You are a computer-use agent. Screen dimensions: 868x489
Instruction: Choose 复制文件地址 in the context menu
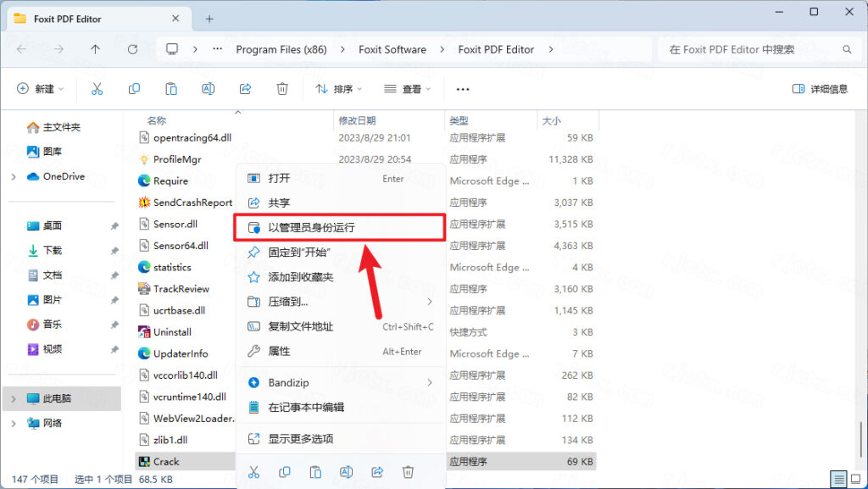coord(341,326)
